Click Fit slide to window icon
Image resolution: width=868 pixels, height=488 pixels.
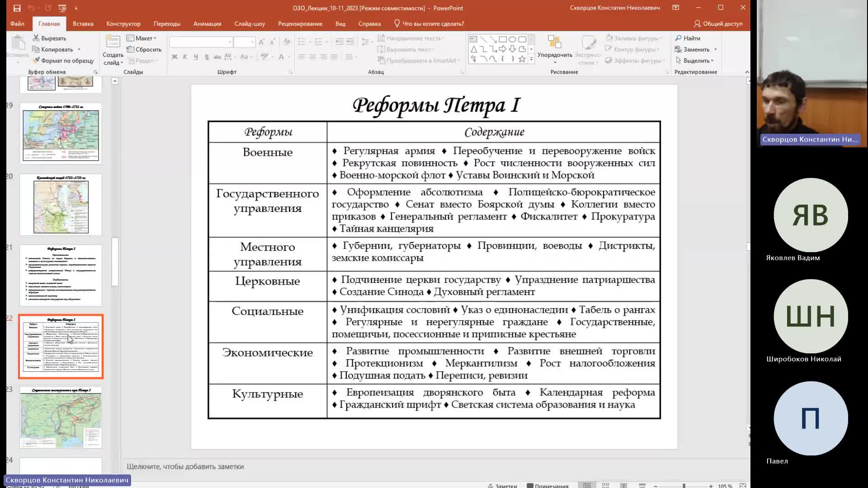click(x=742, y=485)
